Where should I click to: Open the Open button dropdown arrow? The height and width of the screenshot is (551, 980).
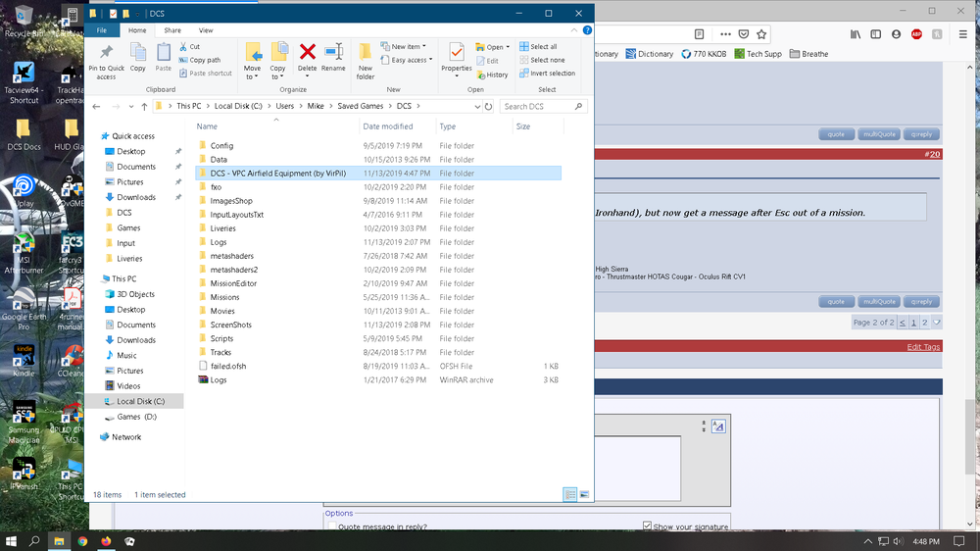click(508, 47)
